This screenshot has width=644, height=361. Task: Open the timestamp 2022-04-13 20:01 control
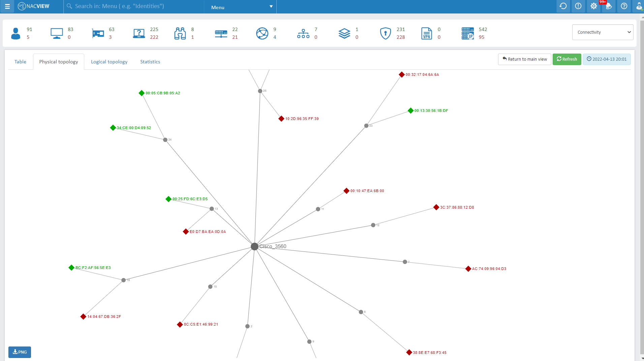coord(606,59)
